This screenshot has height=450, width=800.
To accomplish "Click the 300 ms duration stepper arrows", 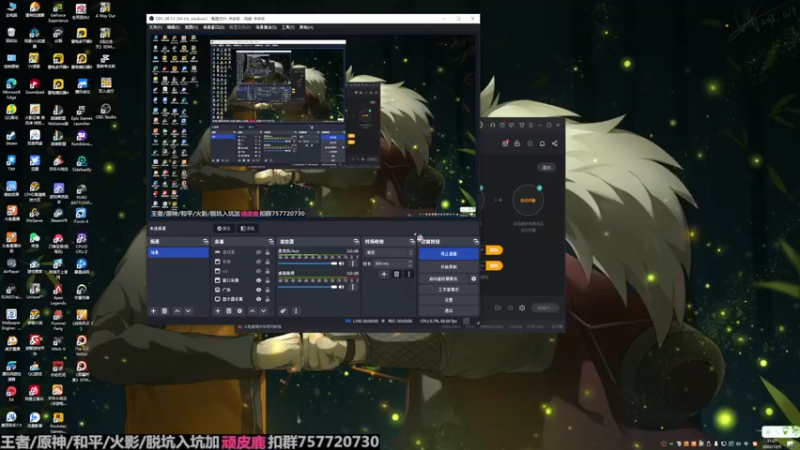I will click(410, 263).
